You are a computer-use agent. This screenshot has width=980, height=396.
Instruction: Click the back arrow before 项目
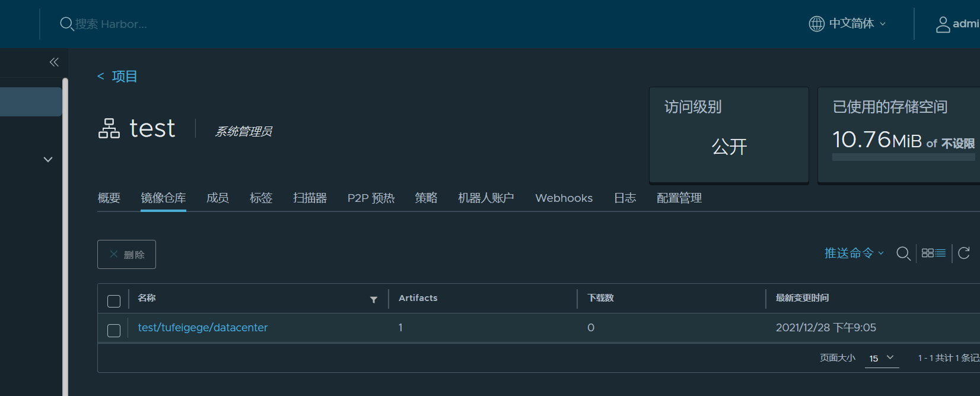click(101, 76)
